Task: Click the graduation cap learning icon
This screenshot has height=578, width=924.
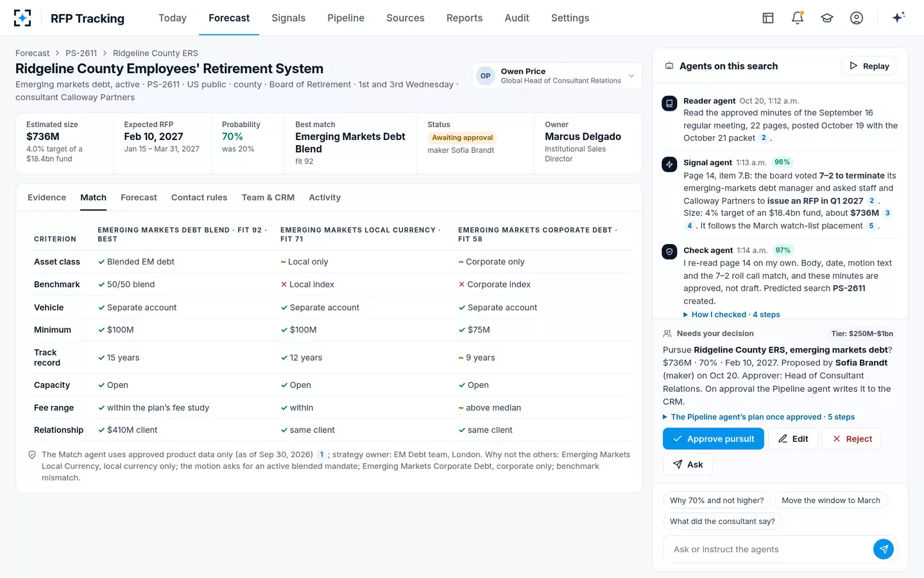Action: point(827,18)
